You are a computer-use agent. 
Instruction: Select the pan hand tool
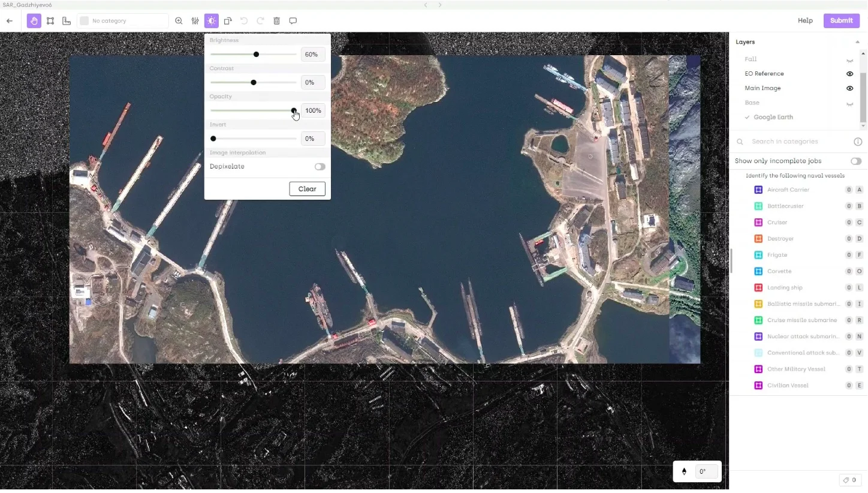[34, 21]
